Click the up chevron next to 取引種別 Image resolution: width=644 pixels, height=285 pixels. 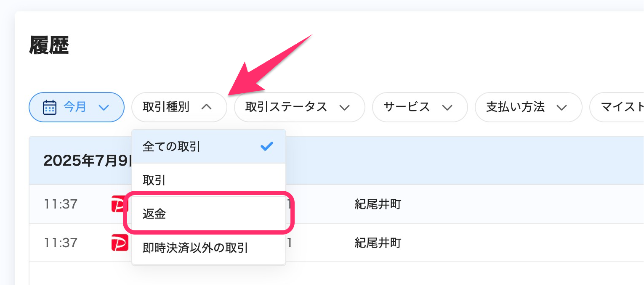(x=206, y=107)
